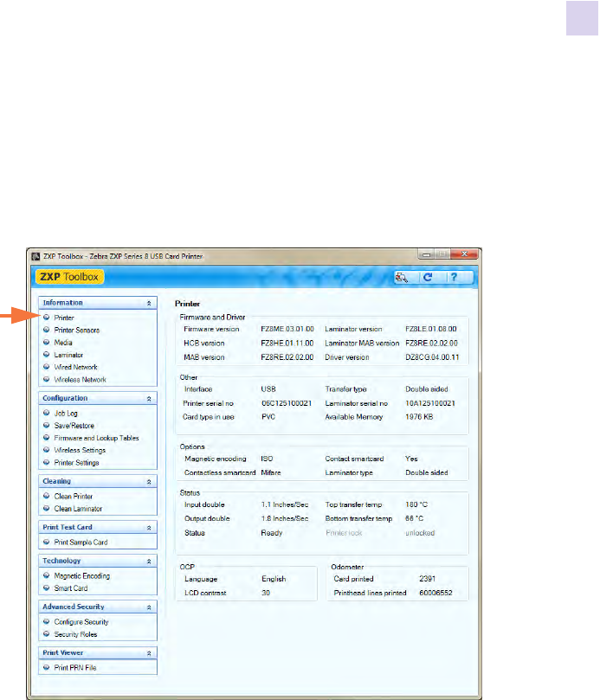Click Available Memory value 1976 KB
This screenshot has width=600, height=700.
pos(419,417)
